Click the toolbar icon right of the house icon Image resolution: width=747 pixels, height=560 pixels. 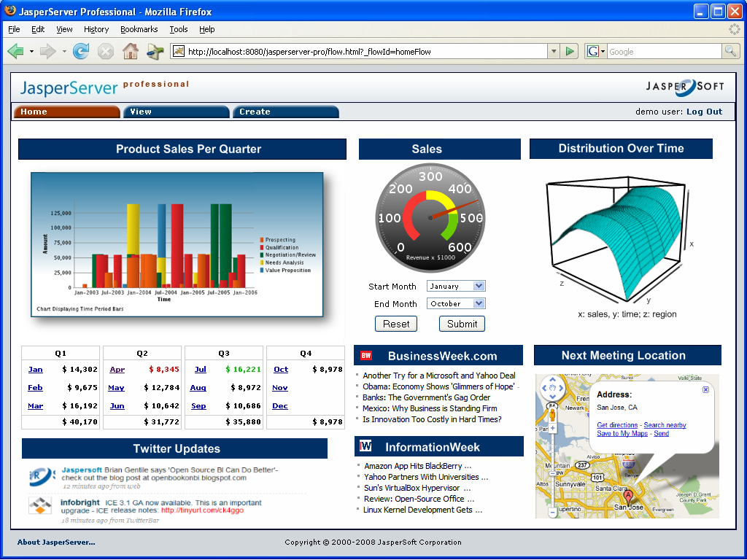155,51
